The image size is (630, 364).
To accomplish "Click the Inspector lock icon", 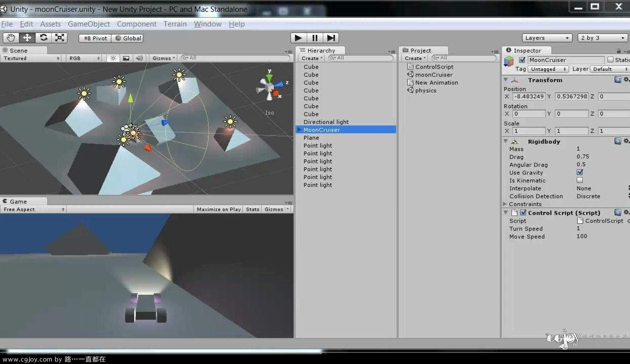I will (x=619, y=51).
